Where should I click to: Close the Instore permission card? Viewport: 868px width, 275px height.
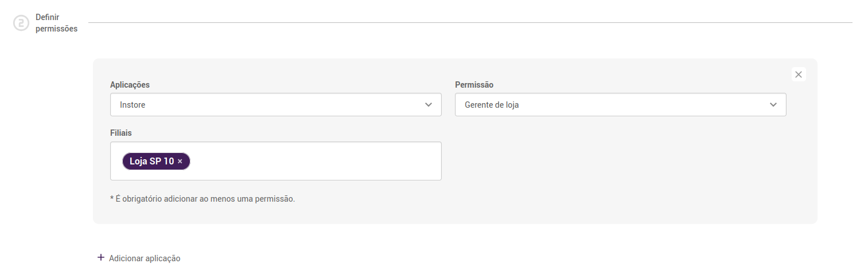click(799, 74)
